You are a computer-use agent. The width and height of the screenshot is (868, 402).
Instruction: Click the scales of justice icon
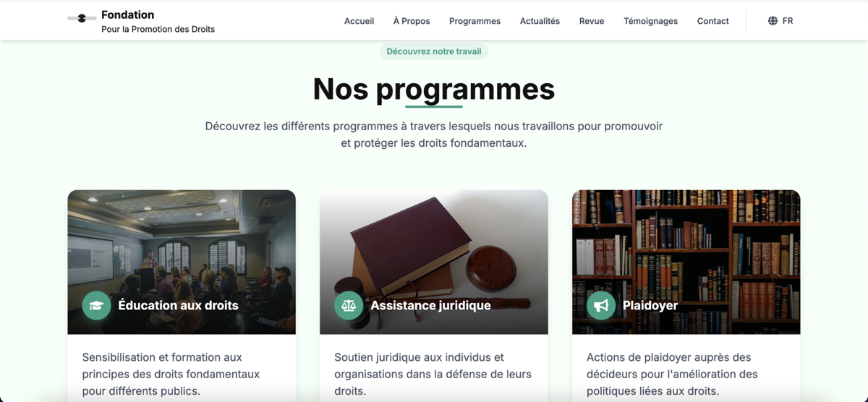pyautogui.click(x=349, y=306)
